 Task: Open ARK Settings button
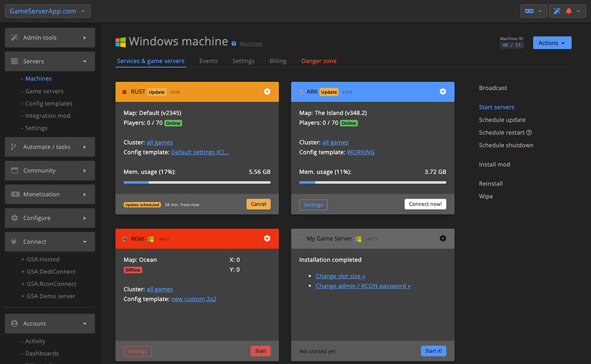[x=313, y=205]
